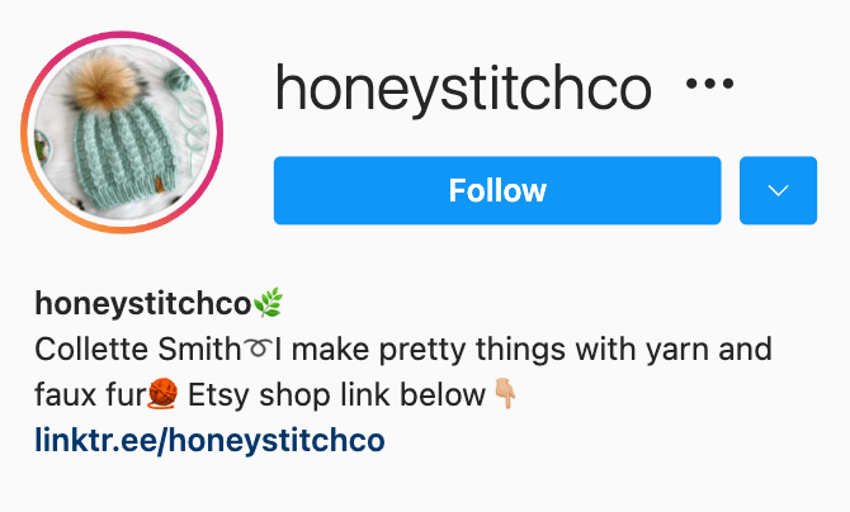Click the teal yarn ball in avatar photo
This screenshot has height=512, width=850.
pos(178,78)
